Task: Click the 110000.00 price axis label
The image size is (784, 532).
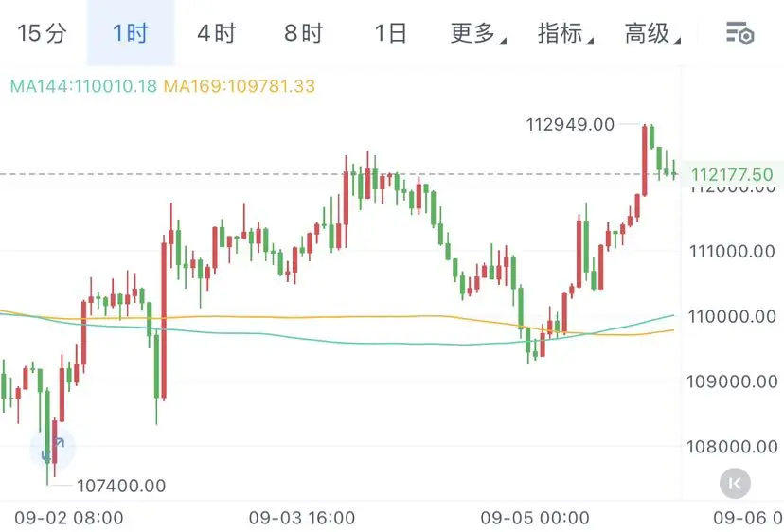Action: click(732, 316)
